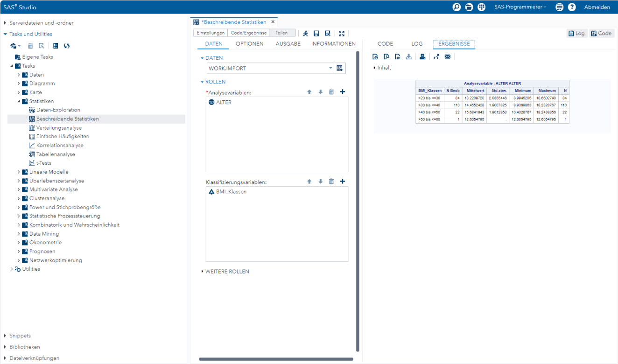The image size is (618, 364).
Task: Select the ERGEBNISSE tab
Action: tap(454, 44)
